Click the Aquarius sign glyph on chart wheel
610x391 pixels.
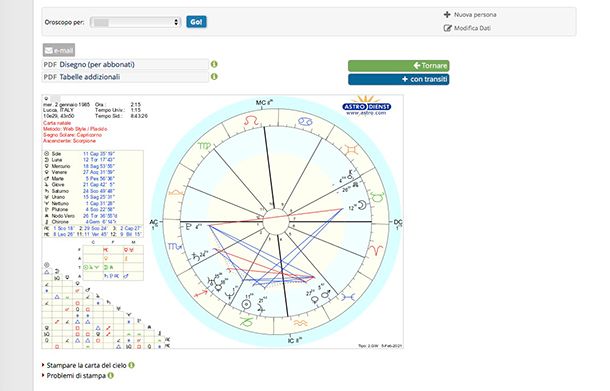(x=300, y=323)
